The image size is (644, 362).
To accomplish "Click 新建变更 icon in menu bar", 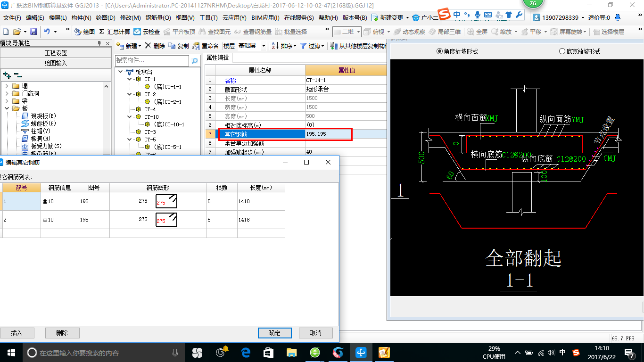I will (375, 17).
